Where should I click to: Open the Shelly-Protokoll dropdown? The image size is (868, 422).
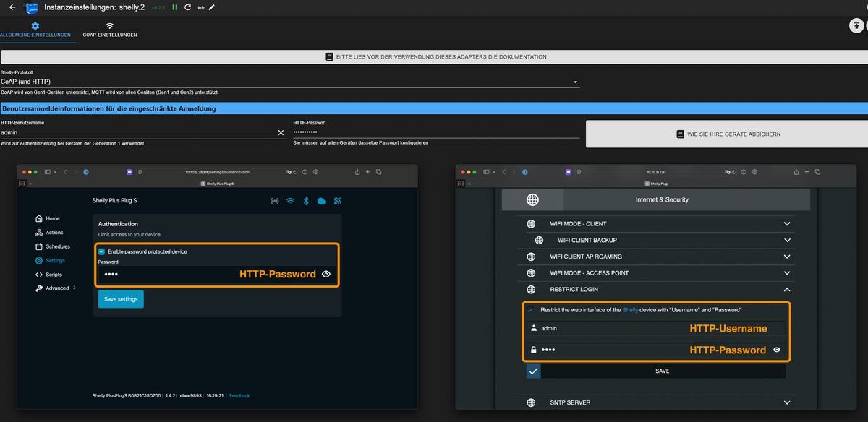(x=290, y=82)
